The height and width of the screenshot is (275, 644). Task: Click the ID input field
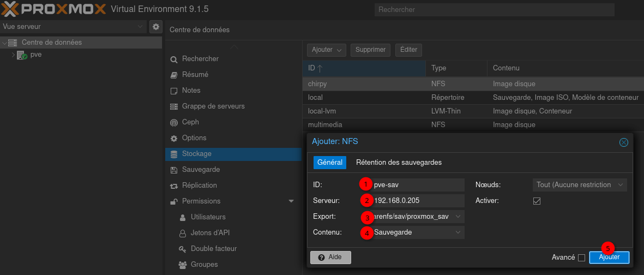[417, 185]
